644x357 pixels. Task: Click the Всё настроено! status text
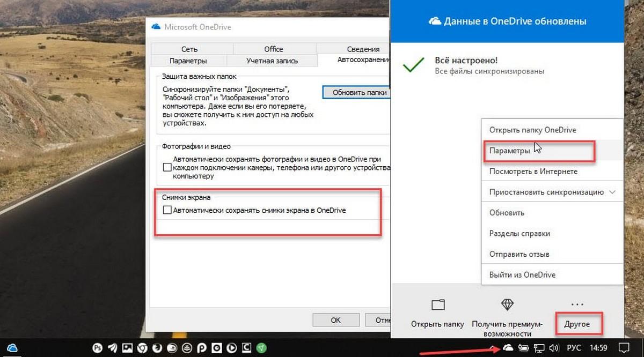(466, 61)
